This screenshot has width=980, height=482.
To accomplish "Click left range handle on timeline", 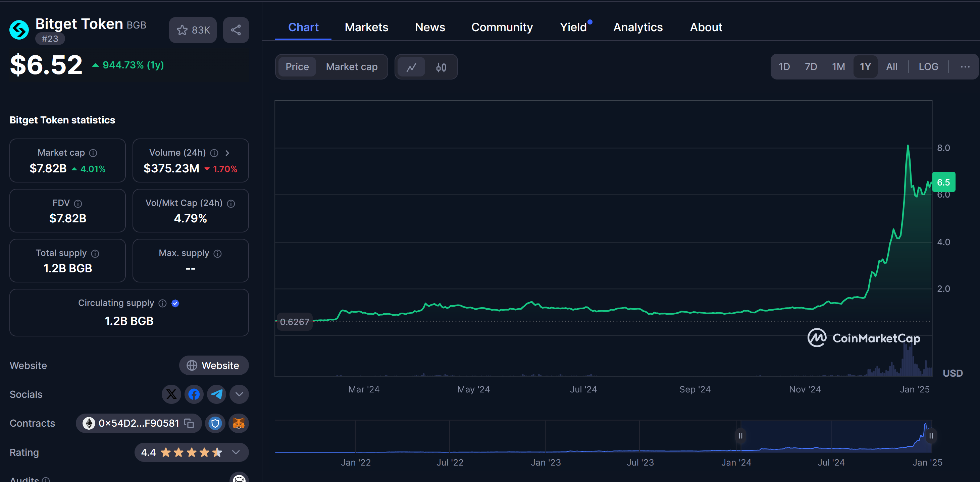I will point(740,436).
